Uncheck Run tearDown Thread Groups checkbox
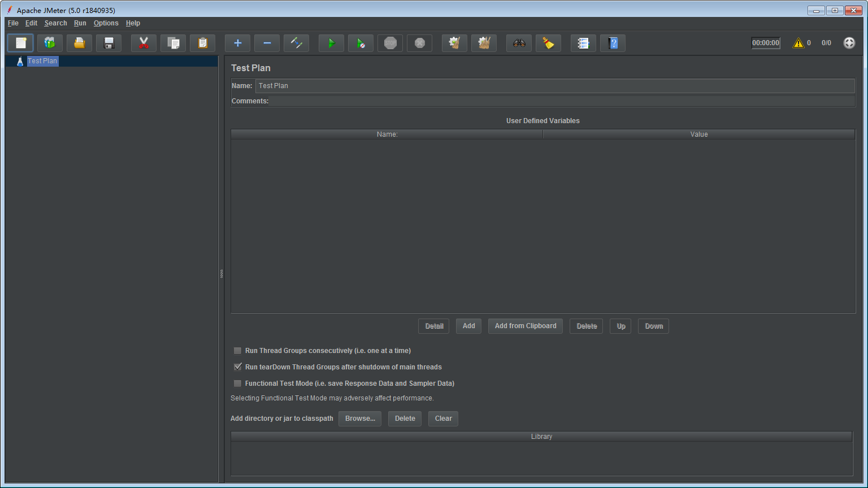This screenshot has height=488, width=868. click(x=238, y=367)
